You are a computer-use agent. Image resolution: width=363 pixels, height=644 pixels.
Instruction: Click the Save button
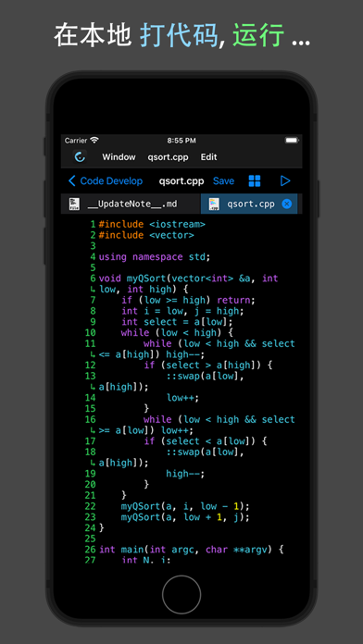pyautogui.click(x=224, y=181)
